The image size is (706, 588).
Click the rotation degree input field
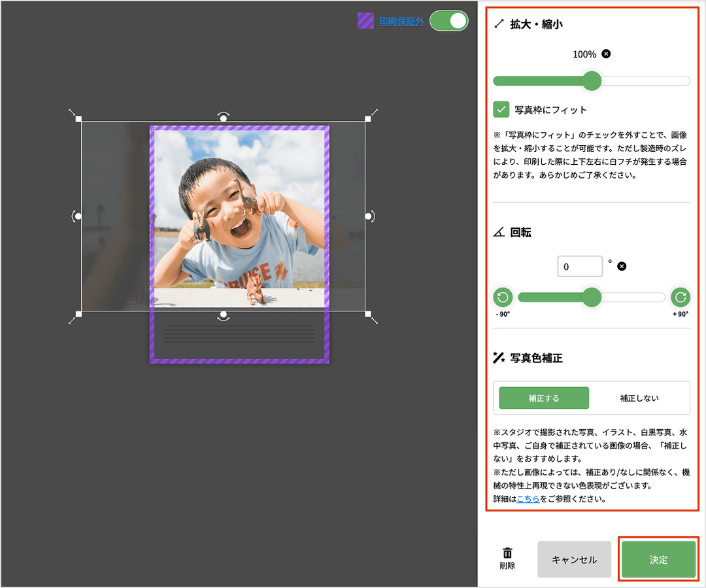pos(579,266)
